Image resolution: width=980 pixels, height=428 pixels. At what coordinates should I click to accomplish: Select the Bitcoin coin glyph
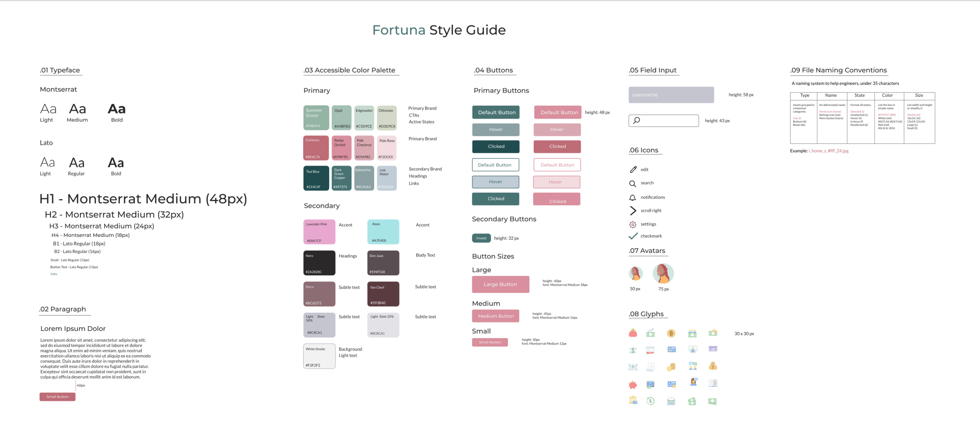point(671,333)
